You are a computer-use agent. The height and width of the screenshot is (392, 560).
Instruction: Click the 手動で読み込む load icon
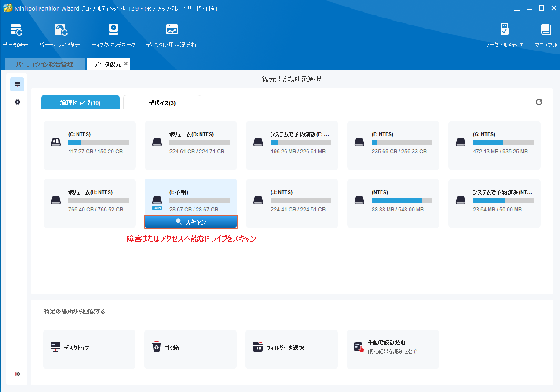359,347
